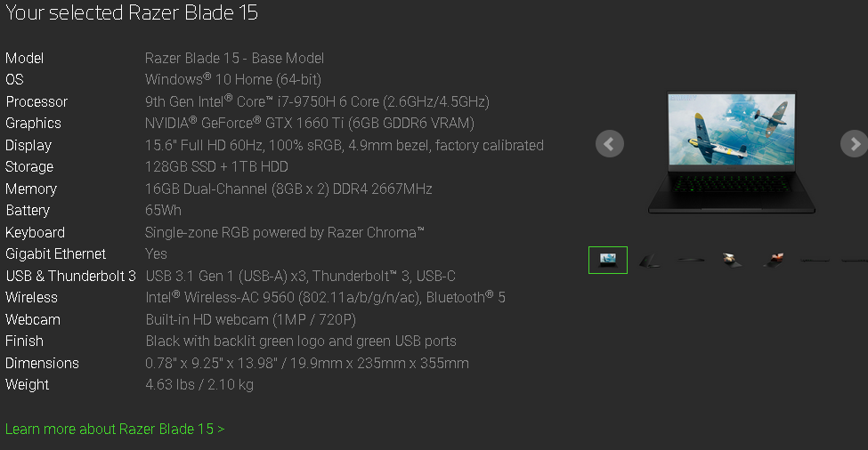The width and height of the screenshot is (868, 450).
Task: Pick the fifth thumbnail with orange screen
Action: pyautogui.click(x=774, y=260)
